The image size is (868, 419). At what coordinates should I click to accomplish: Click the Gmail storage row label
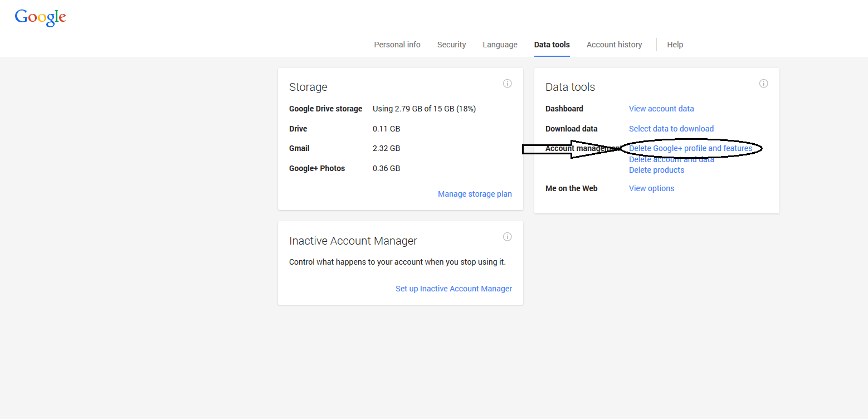[x=299, y=148]
